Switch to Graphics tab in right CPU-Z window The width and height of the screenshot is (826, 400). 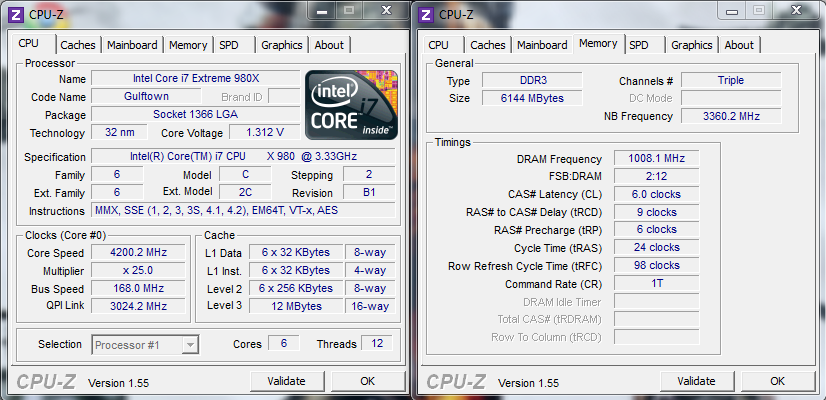(692, 45)
